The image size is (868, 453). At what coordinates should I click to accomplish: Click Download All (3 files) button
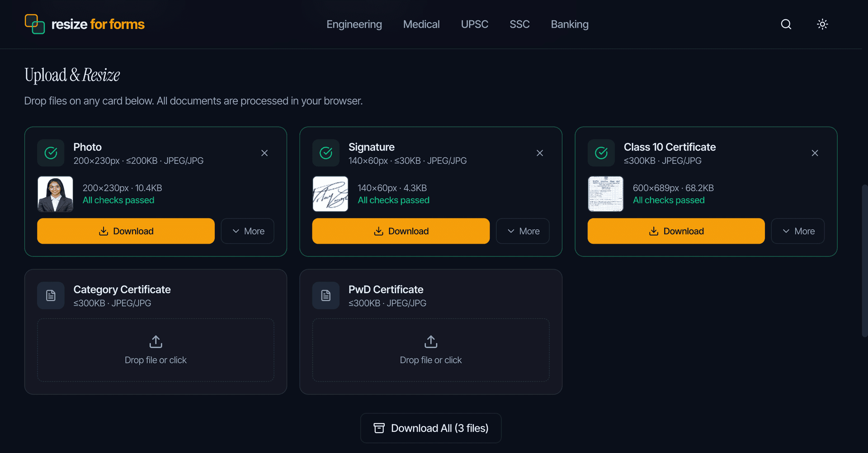tap(431, 428)
